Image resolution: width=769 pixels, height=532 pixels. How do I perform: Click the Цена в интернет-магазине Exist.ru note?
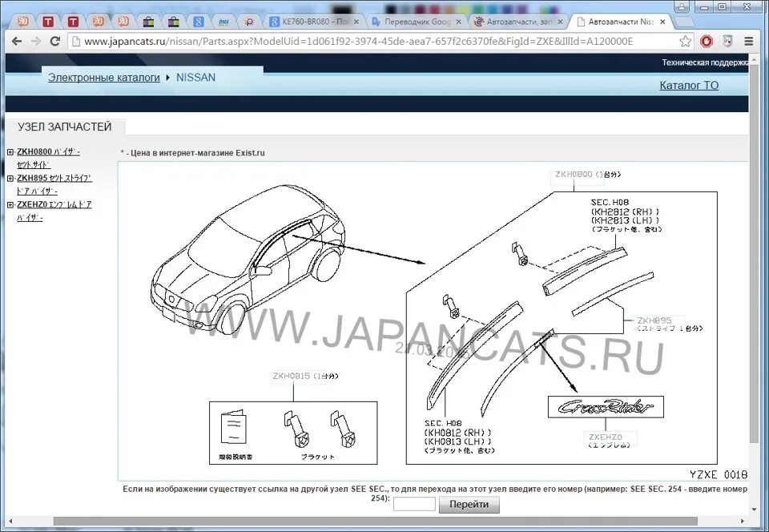click(x=193, y=153)
